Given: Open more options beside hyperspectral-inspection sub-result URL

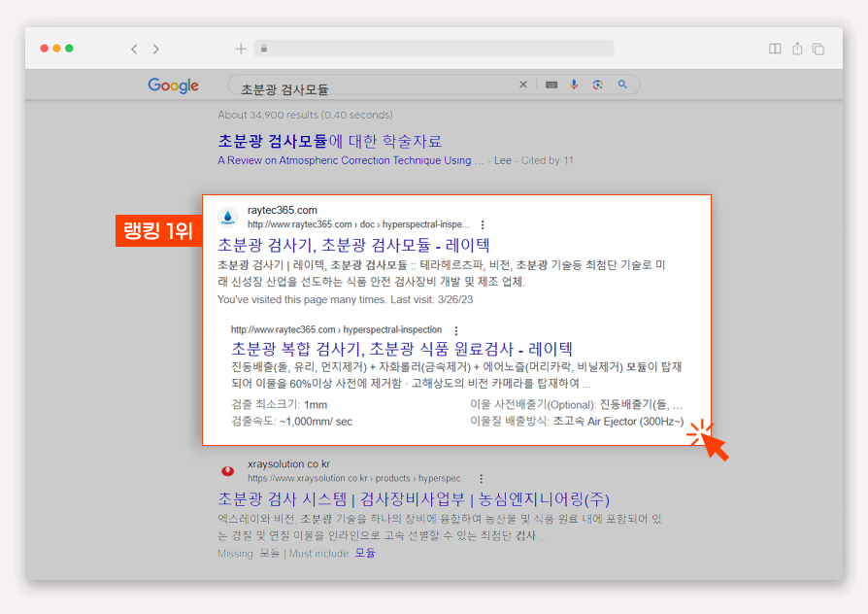Looking at the screenshot, I should 456,330.
